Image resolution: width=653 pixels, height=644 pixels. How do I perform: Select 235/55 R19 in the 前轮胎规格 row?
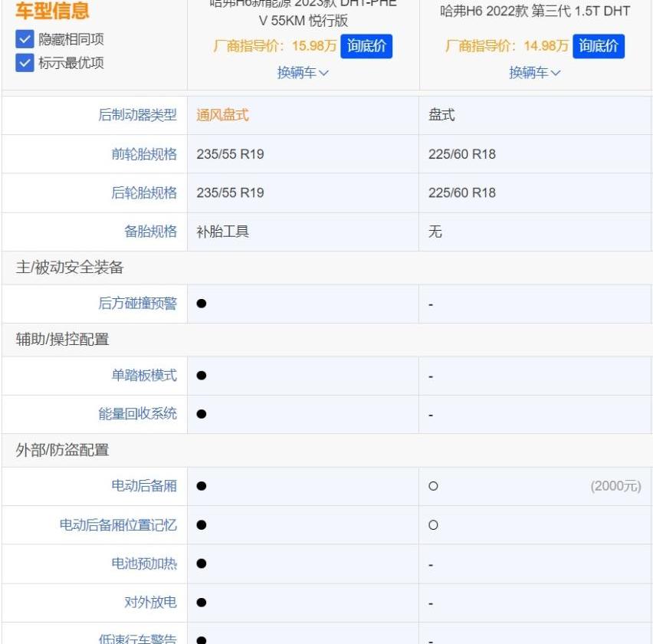(x=230, y=154)
